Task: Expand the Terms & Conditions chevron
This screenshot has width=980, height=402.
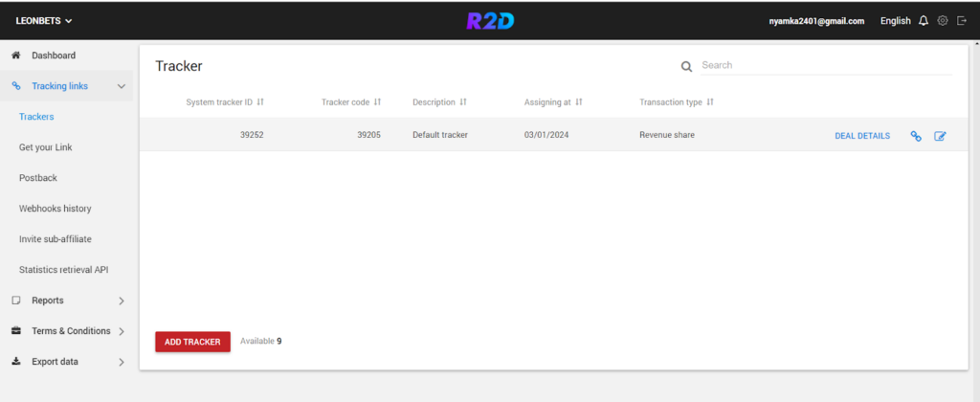Action: click(x=122, y=331)
